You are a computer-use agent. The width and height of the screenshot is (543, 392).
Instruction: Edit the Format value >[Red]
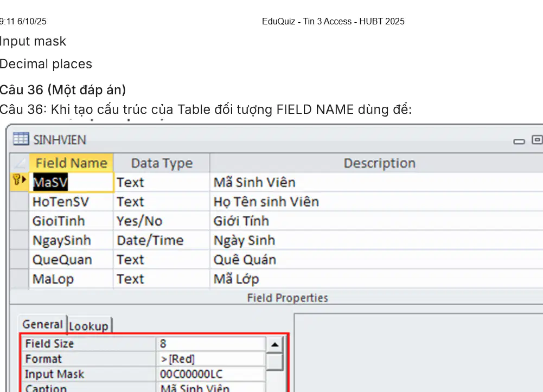click(211, 359)
